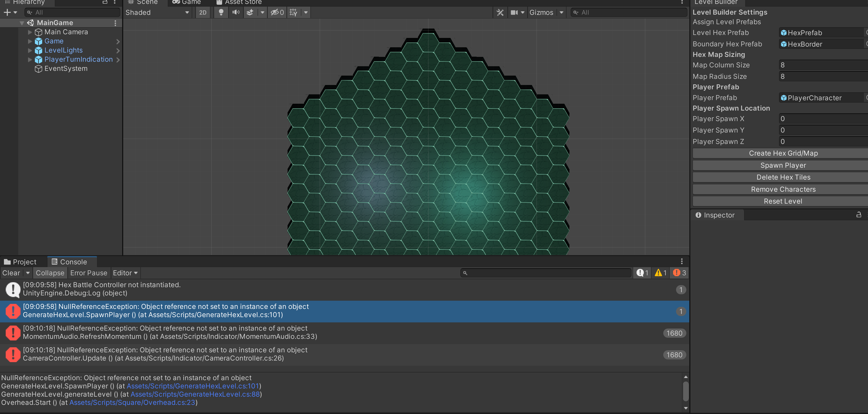Screen dimensions: 868x414
Task: Open the Hierarchy panel kebab menu
Action: coord(115,2)
